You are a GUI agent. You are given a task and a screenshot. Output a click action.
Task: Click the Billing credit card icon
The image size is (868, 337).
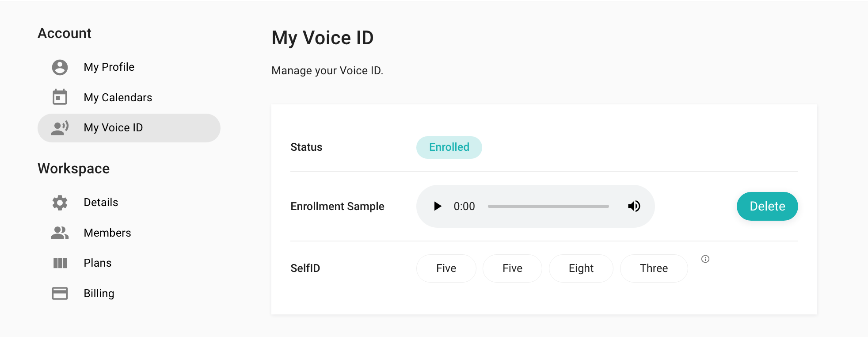pos(60,294)
